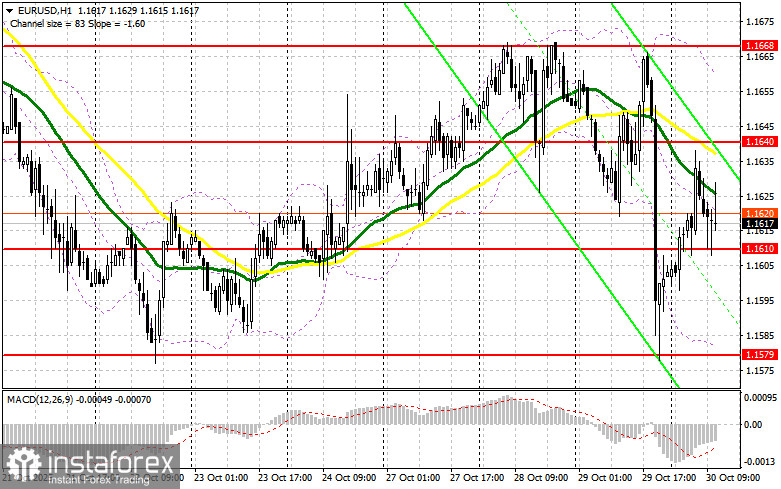
Task: Click the MACD scale value 0.00095
Action: point(760,398)
